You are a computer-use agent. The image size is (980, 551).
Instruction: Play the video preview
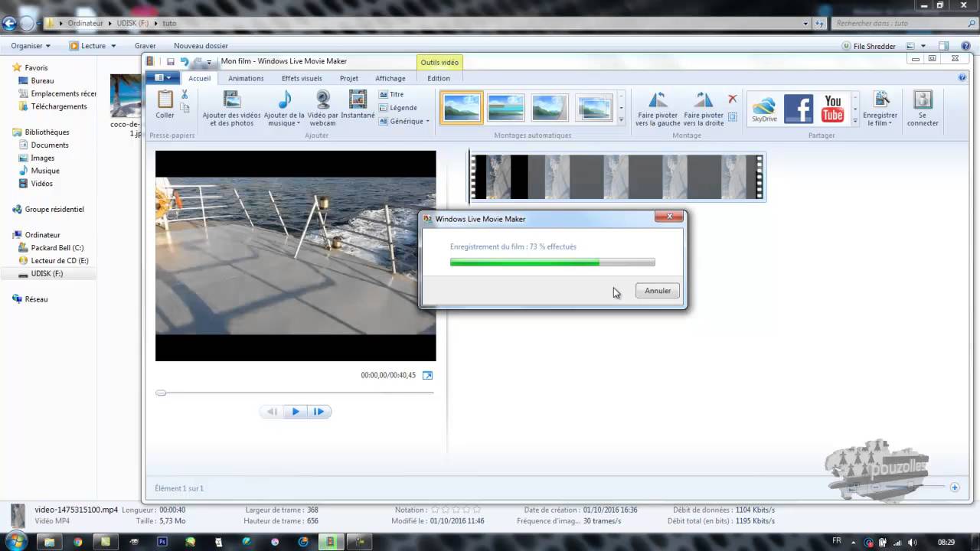point(296,412)
